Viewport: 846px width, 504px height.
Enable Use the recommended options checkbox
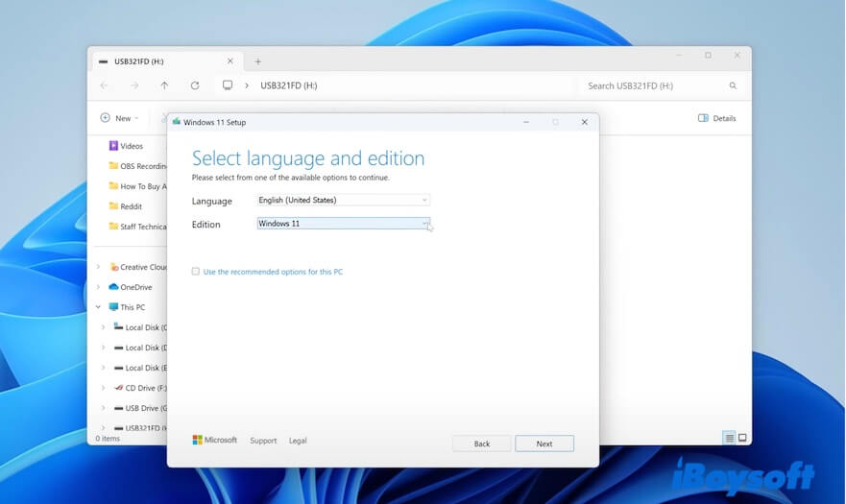pyautogui.click(x=195, y=272)
